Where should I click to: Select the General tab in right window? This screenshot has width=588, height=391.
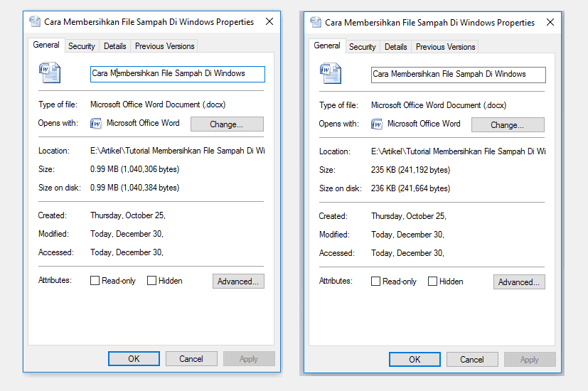[327, 45]
